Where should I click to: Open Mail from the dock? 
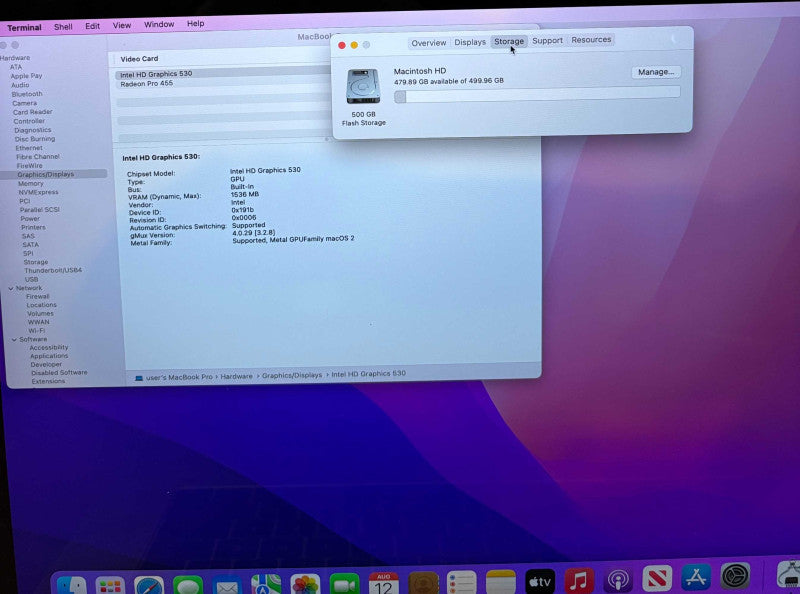coord(227,585)
